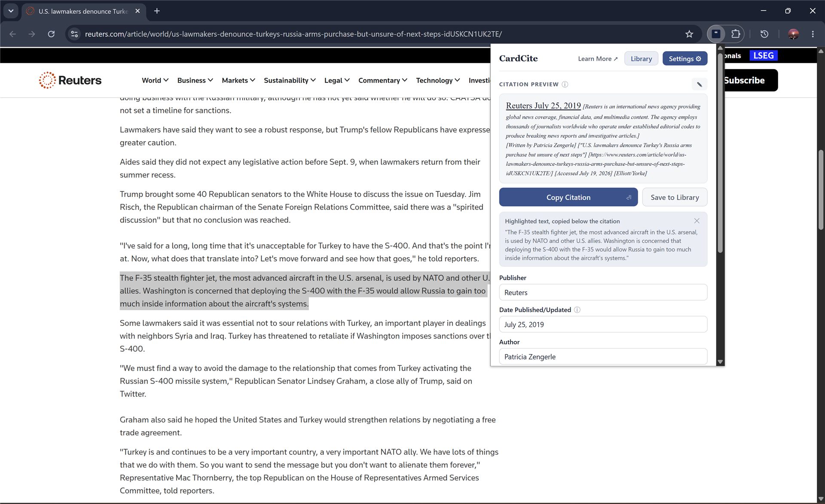Open the Library tab in CardCite

click(x=641, y=58)
